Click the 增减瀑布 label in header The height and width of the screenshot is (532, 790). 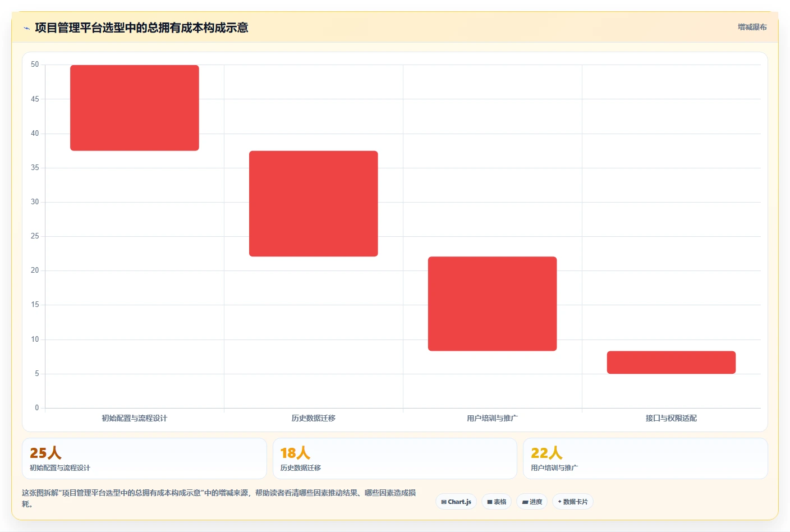752,27
